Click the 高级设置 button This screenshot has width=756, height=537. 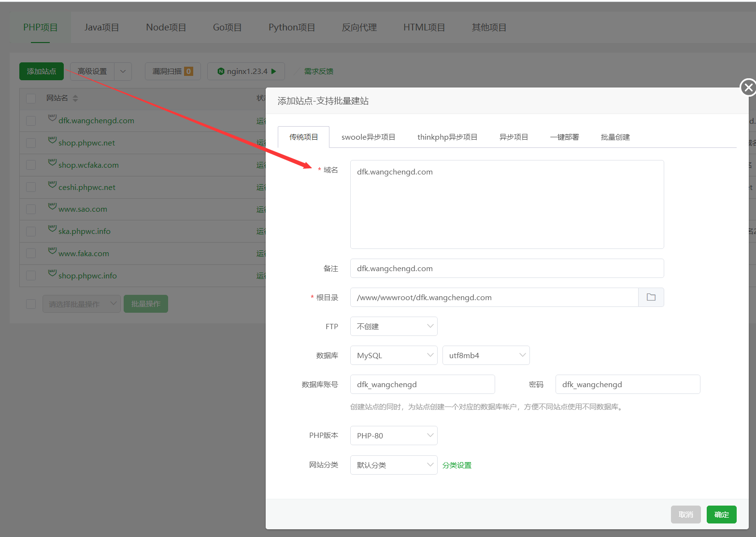pyautogui.click(x=92, y=71)
